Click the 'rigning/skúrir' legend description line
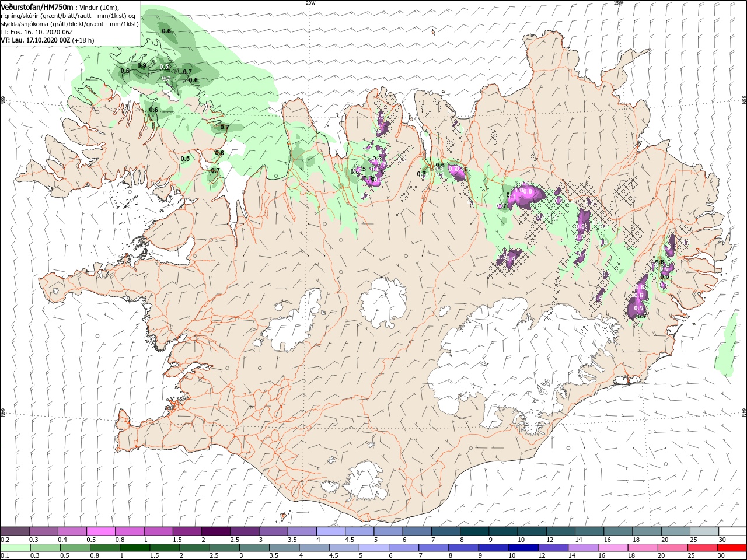 click(x=68, y=16)
